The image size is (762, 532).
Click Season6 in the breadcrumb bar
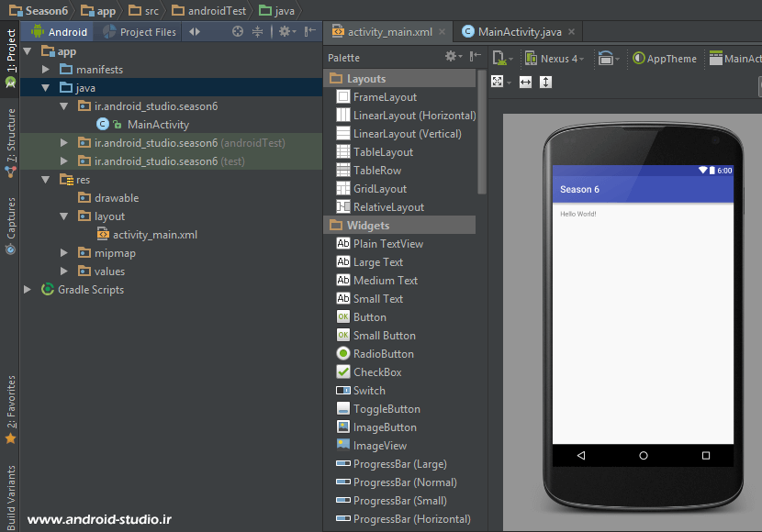(39, 11)
